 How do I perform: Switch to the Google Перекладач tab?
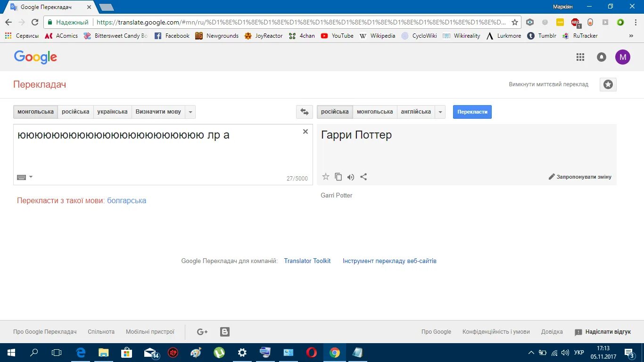coord(50,7)
